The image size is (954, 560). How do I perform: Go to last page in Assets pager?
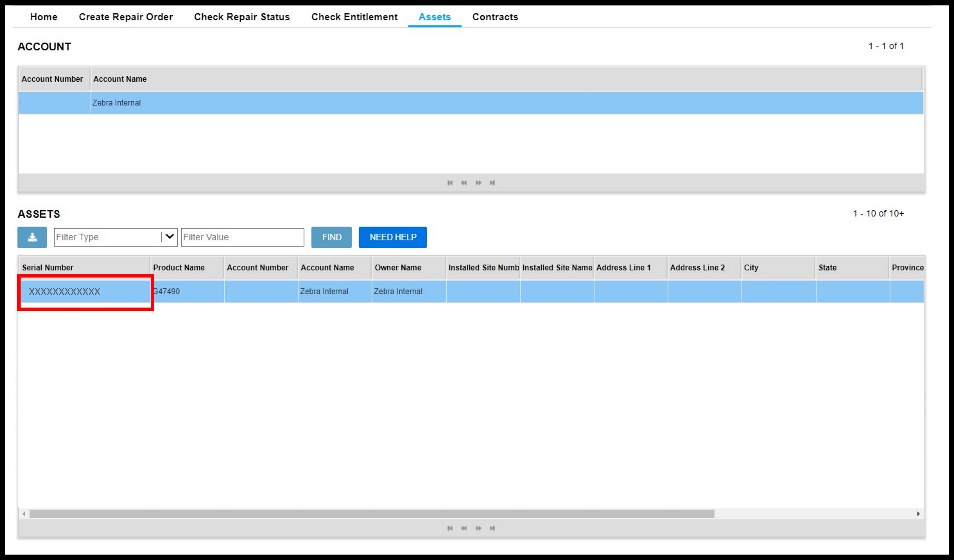(x=492, y=528)
